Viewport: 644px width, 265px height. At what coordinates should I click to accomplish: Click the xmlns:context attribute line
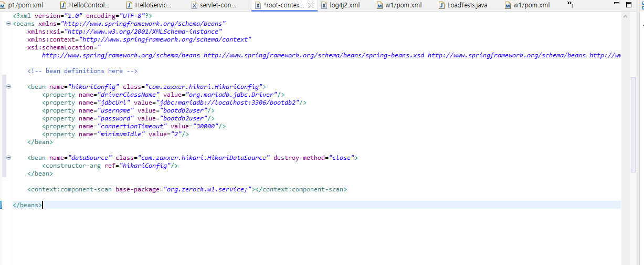[x=140, y=39]
